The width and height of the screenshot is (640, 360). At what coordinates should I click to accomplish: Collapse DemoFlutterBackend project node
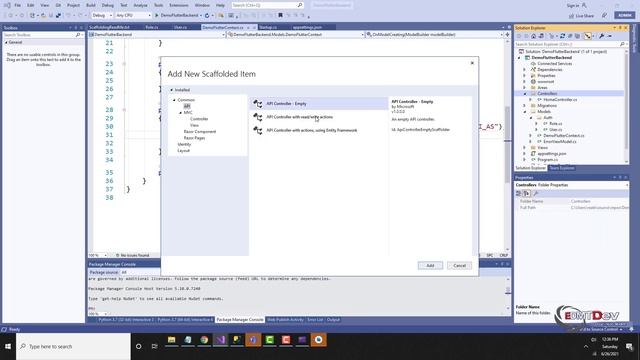[519, 58]
